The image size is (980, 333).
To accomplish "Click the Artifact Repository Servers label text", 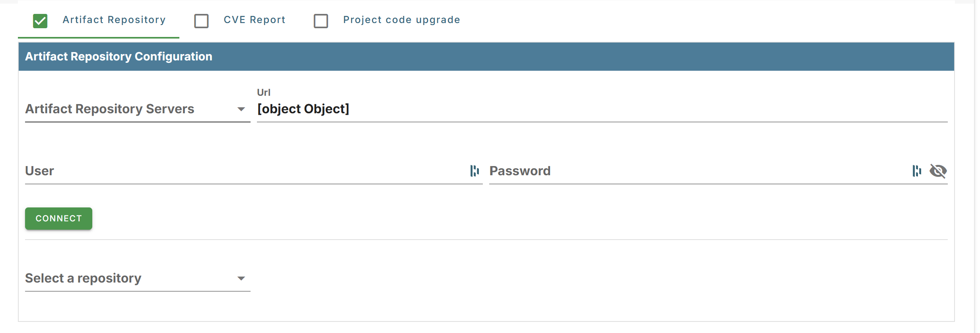I will coord(110,109).
